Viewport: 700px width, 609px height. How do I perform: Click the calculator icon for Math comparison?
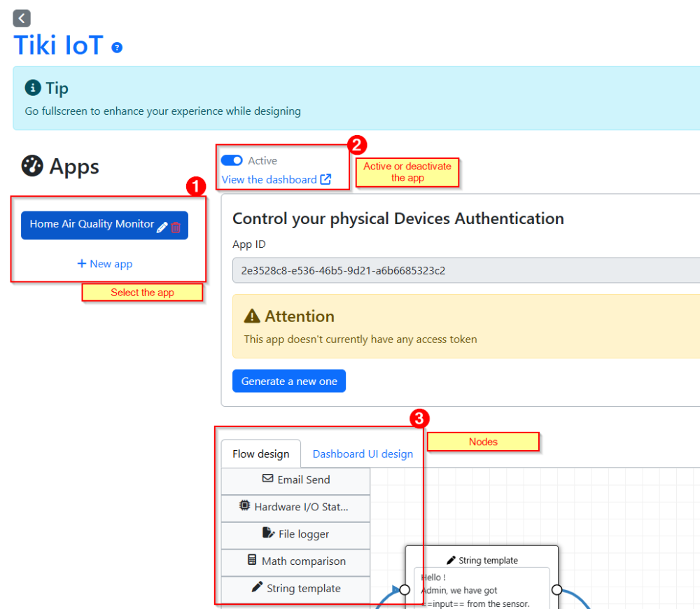[252, 560]
